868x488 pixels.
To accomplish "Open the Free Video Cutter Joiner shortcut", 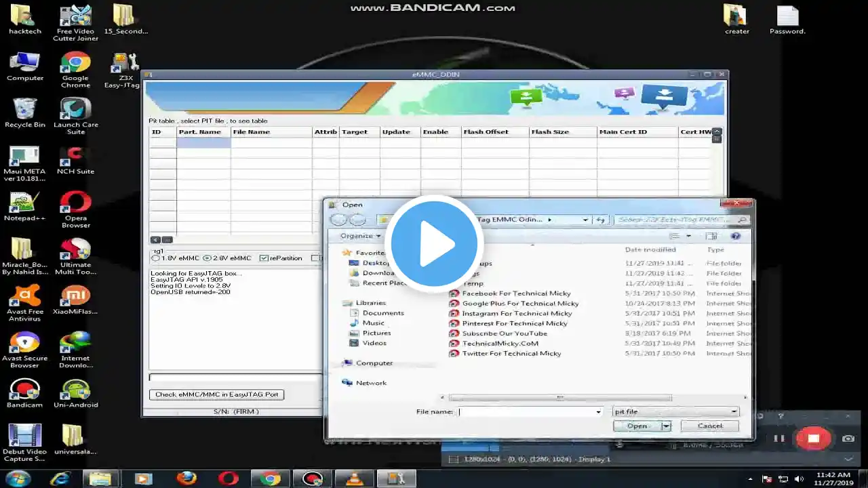I will point(75,23).
